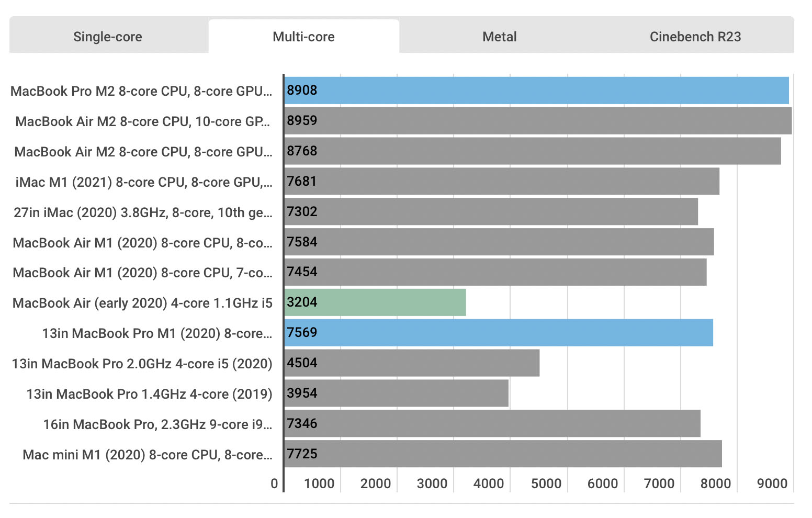Viewport: 812px width, 518px height.
Task: Click the MacBook Air M2 8959 bar
Action: coord(538,121)
